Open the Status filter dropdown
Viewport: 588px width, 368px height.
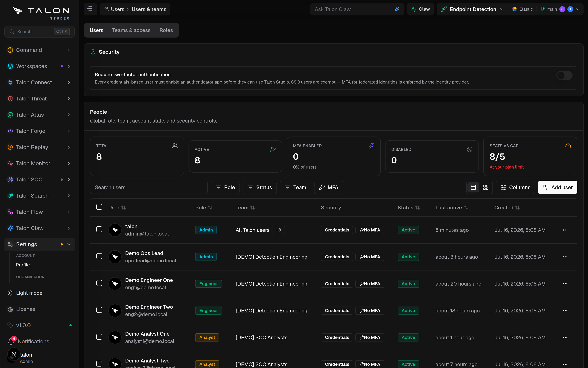pyautogui.click(x=259, y=187)
